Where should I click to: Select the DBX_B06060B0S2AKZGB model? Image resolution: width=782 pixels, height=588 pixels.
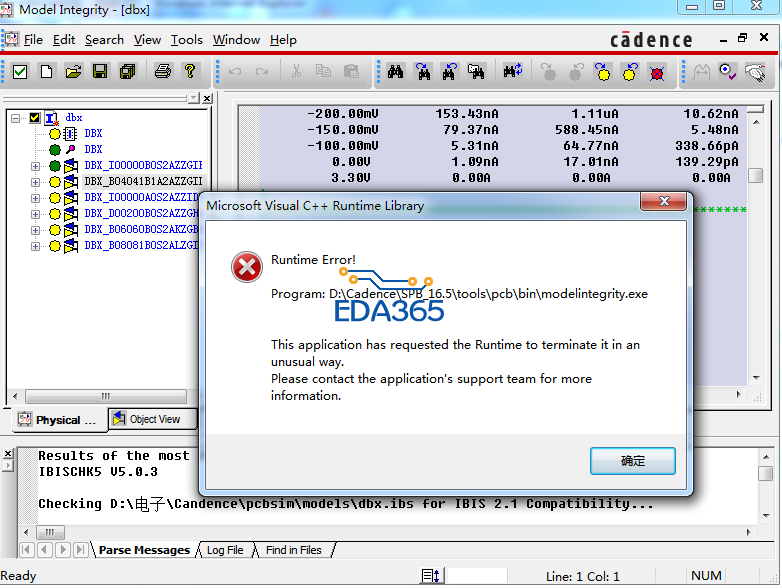pyautogui.click(x=141, y=229)
